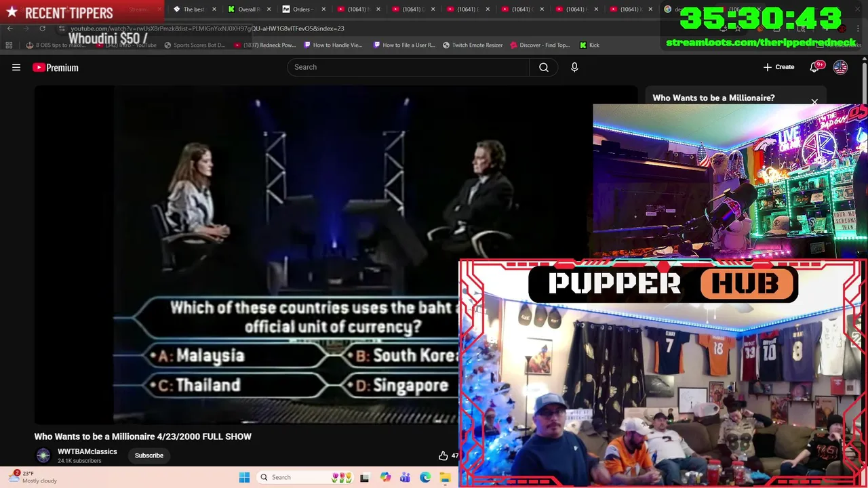This screenshot has height=488, width=868.
Task: Open File Explorer from taskbar
Action: [445, 477]
